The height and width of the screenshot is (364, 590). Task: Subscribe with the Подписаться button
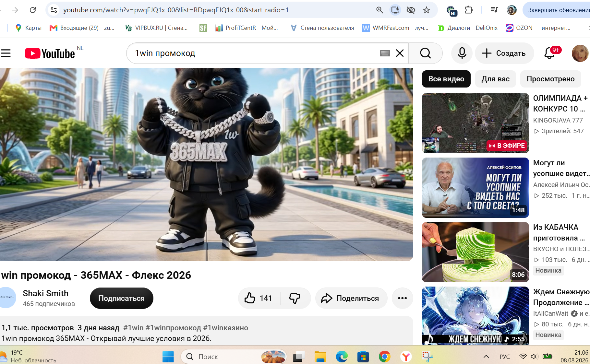click(122, 298)
